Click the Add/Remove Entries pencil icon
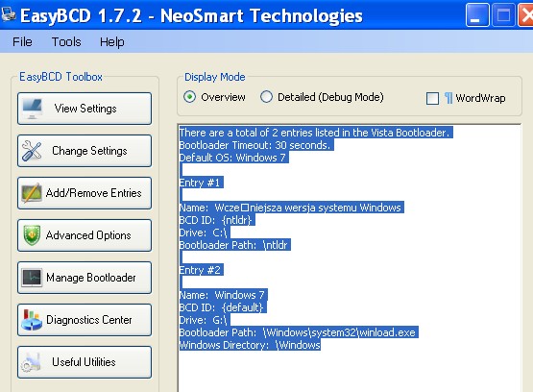The image size is (533, 392). pos(32,193)
